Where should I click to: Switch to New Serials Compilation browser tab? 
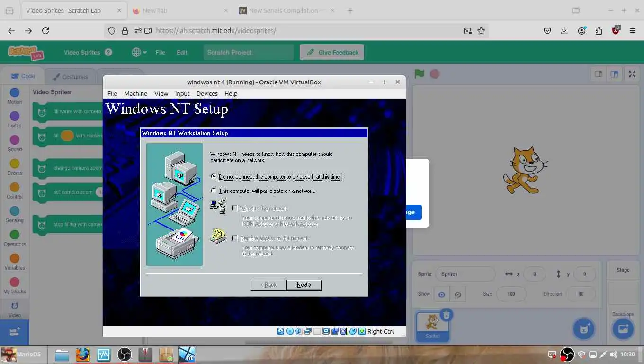tap(286, 10)
